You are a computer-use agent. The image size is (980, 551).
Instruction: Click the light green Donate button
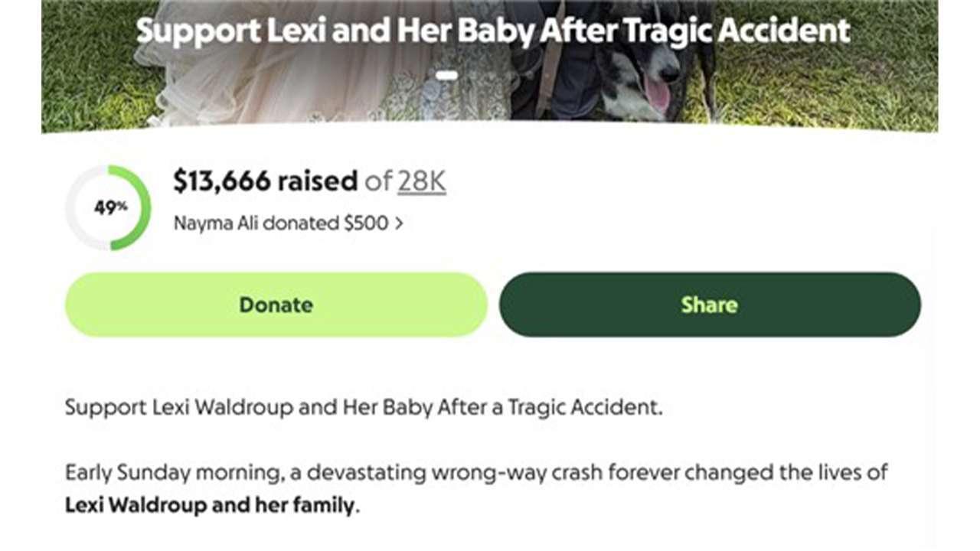point(276,305)
